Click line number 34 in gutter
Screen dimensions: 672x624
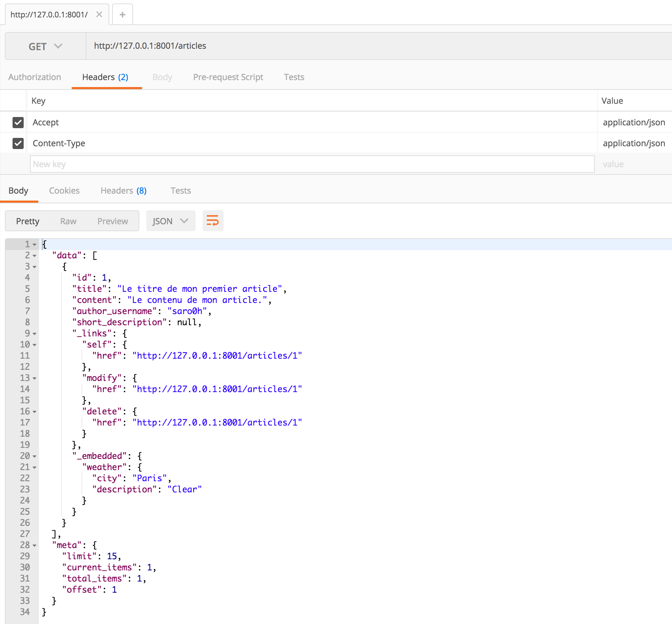pos(25,612)
